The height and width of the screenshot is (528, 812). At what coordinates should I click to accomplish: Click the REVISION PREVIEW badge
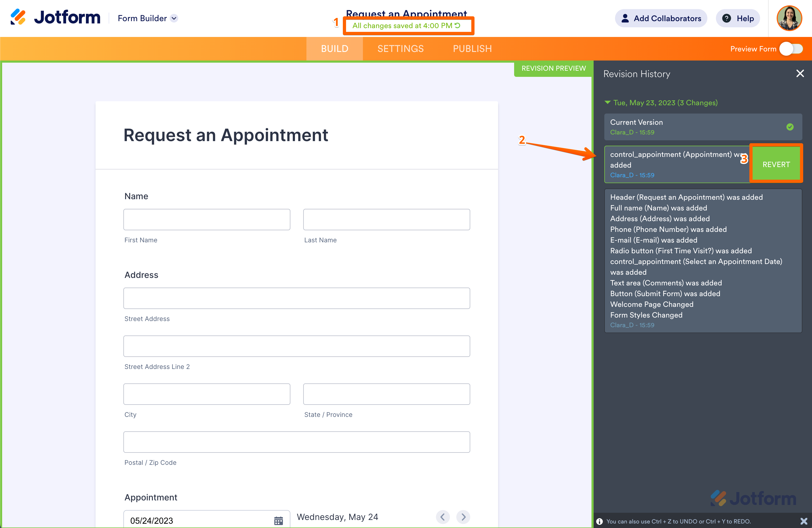(553, 68)
